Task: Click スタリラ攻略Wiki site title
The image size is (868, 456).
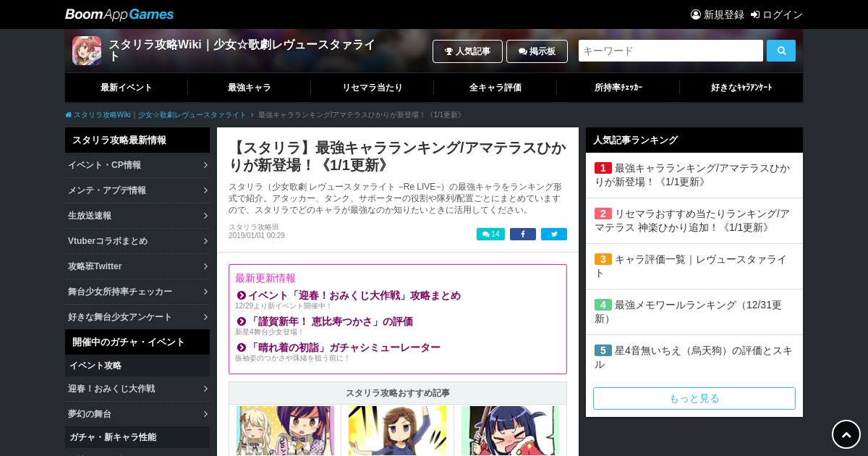Action: click(x=242, y=50)
